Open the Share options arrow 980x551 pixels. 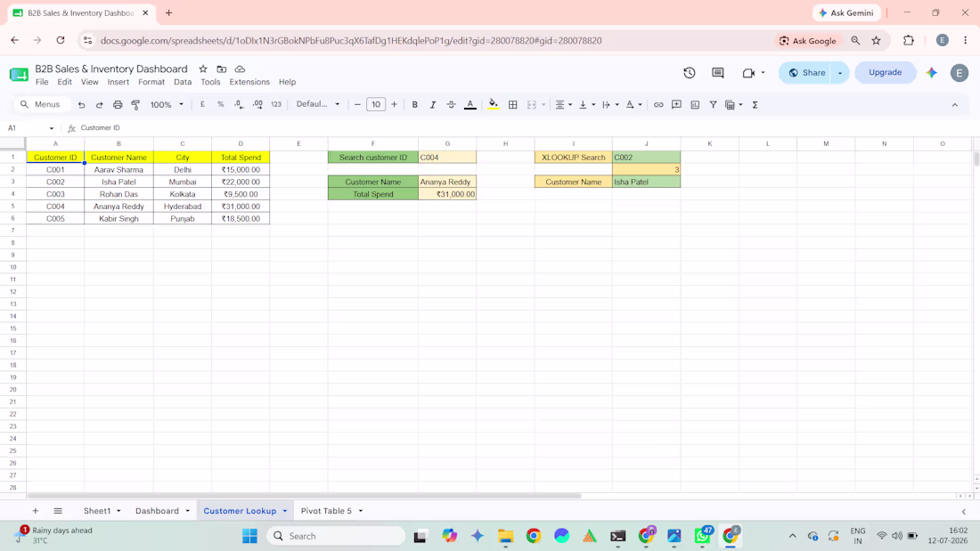pos(840,73)
